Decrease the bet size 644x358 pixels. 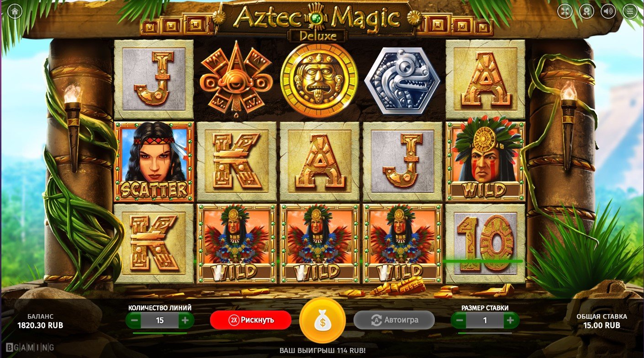tap(459, 321)
